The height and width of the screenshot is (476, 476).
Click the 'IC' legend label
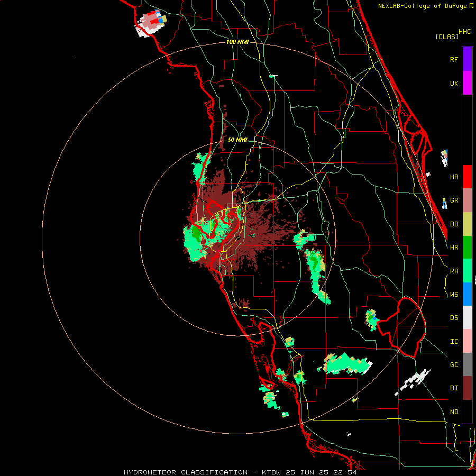click(454, 342)
